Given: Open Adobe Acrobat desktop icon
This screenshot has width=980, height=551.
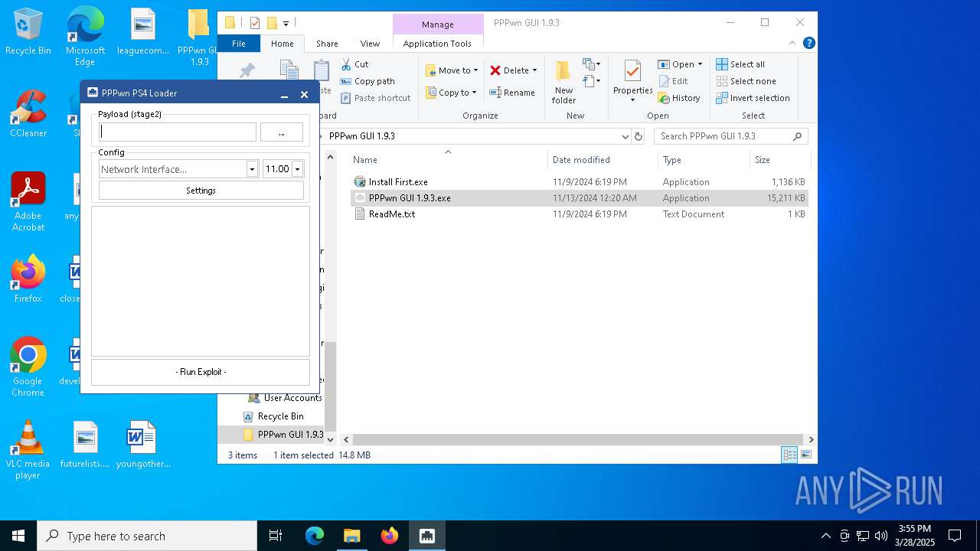Looking at the screenshot, I should (28, 202).
